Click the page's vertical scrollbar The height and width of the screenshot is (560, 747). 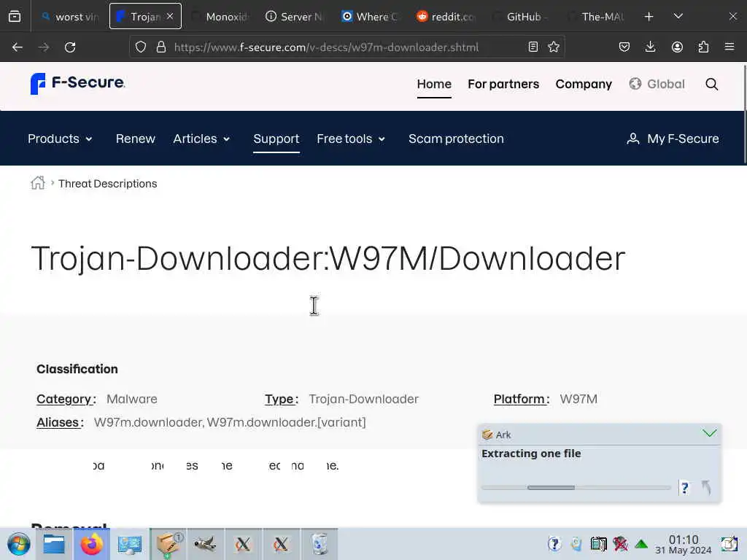tap(743, 114)
